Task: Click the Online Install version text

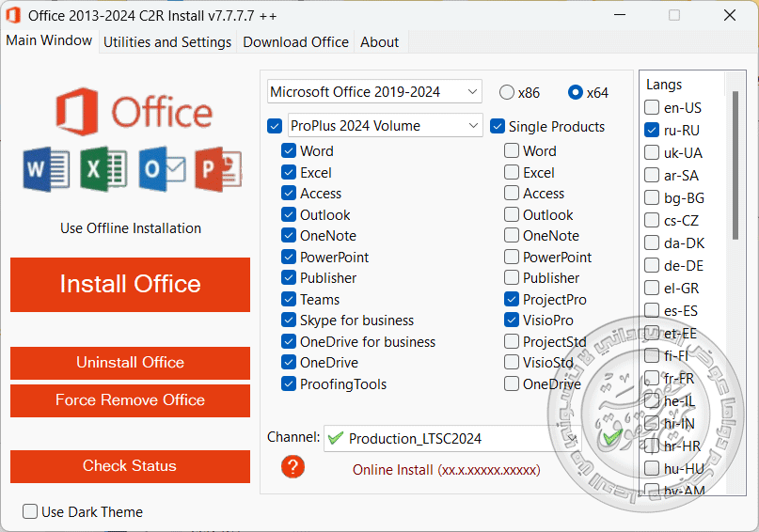Action: (x=447, y=470)
